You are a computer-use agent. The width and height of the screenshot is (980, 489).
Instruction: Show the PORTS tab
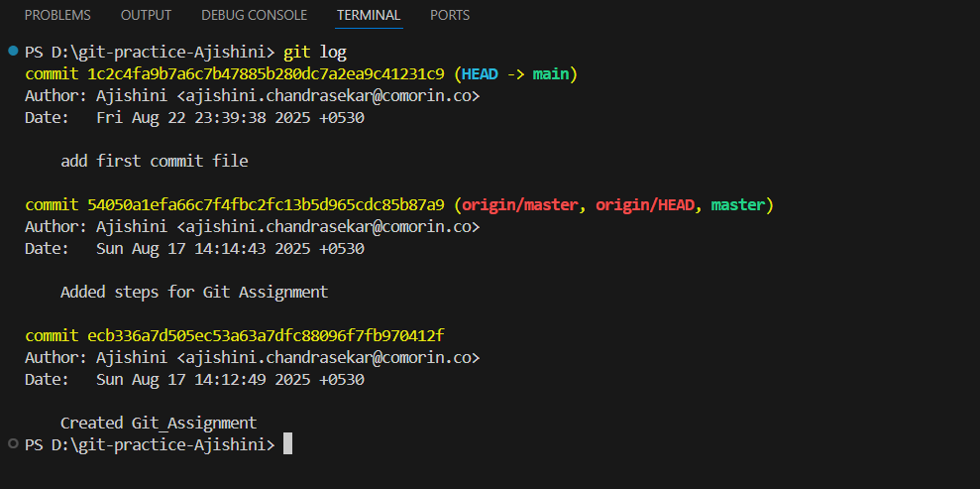tap(450, 15)
